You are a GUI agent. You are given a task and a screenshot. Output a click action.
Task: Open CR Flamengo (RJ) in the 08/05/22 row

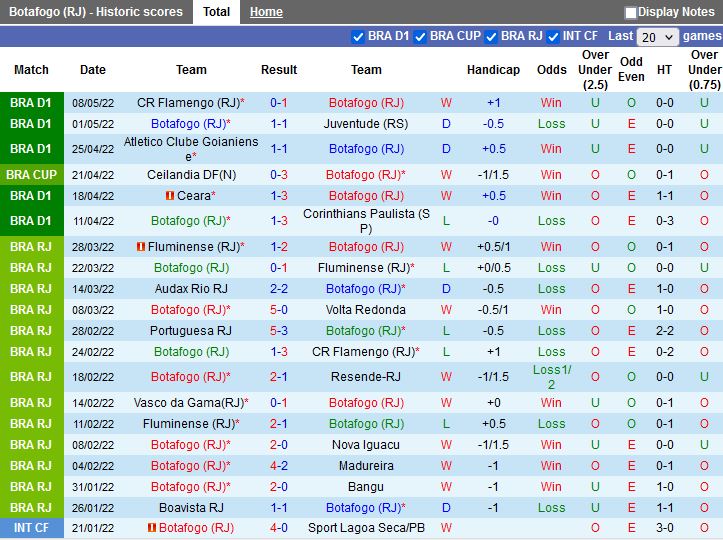tap(189, 103)
